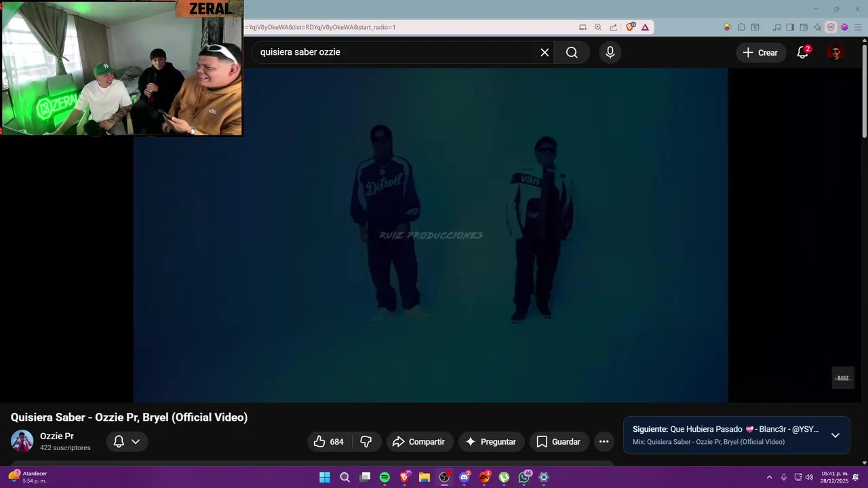Viewport: 868px width, 488px height.
Task: Open the taskbar search magnifier
Action: (344, 477)
